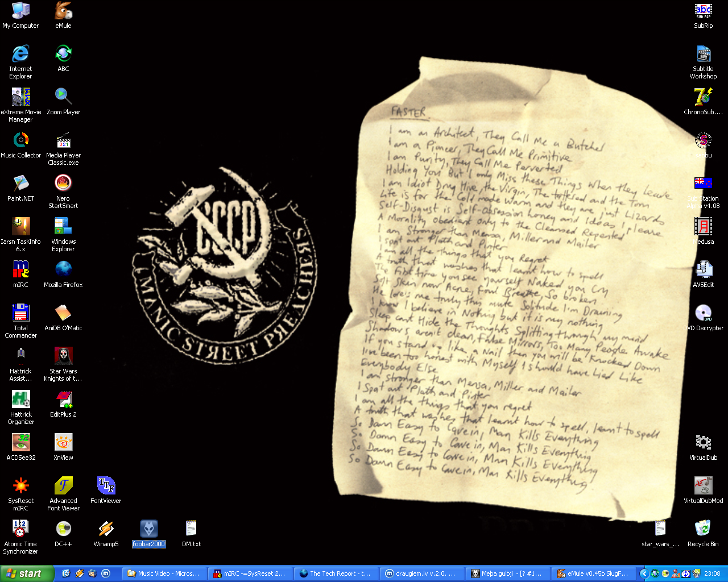The width and height of the screenshot is (728, 582).
Task: Open Mozilla Firefox desktop shortcut
Action: click(63, 275)
